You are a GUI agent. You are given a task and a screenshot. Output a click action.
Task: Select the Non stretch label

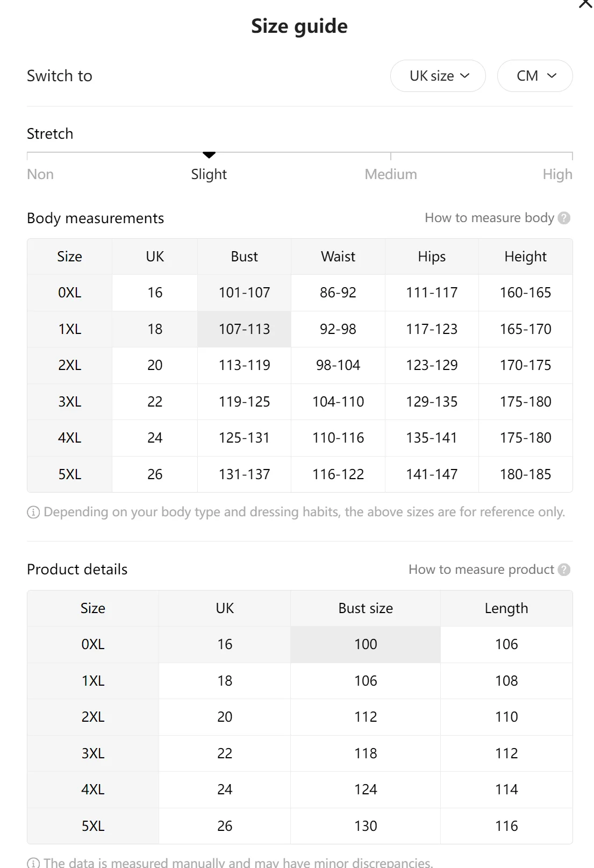40,174
